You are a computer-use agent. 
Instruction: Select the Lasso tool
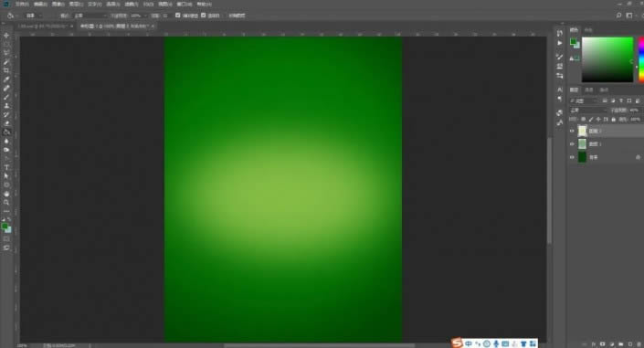(6, 53)
